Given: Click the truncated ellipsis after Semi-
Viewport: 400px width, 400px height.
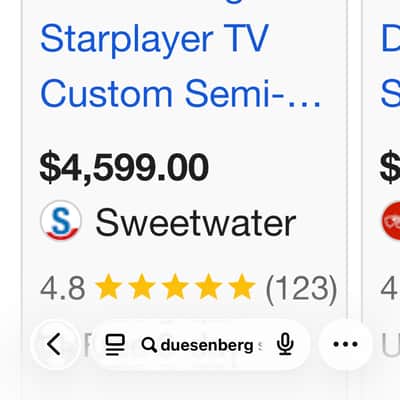Looking at the screenshot, I should (304, 102).
